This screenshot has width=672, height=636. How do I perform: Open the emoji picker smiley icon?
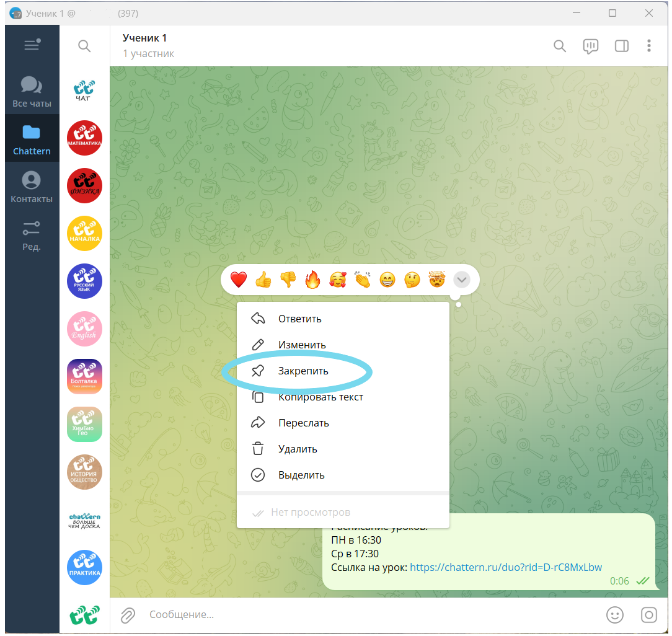[x=614, y=615]
